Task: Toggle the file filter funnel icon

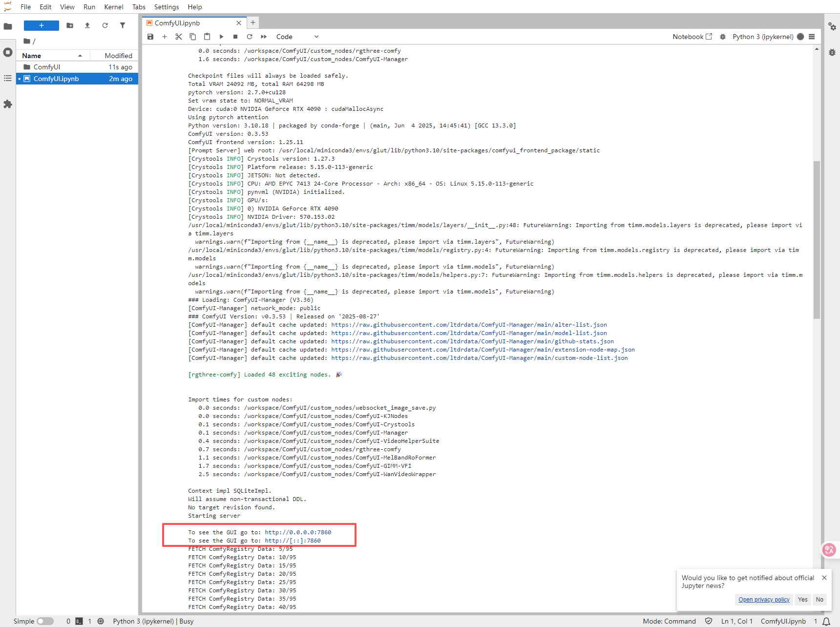Action: tap(123, 25)
